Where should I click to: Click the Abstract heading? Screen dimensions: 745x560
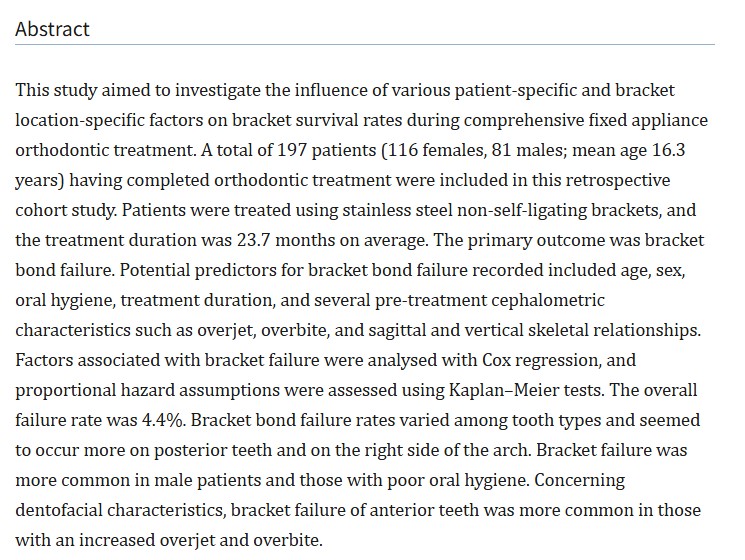(x=52, y=29)
